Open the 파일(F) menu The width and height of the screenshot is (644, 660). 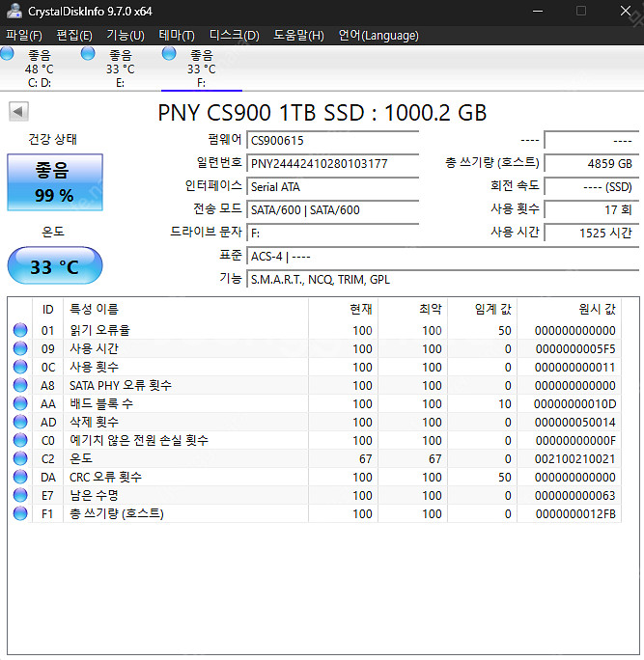point(24,36)
